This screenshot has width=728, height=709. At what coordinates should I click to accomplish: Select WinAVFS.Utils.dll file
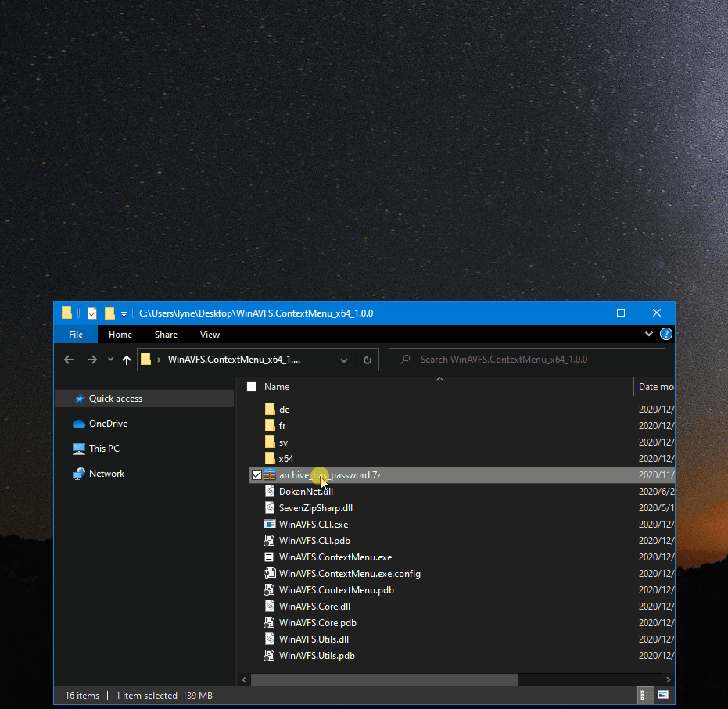(x=314, y=639)
